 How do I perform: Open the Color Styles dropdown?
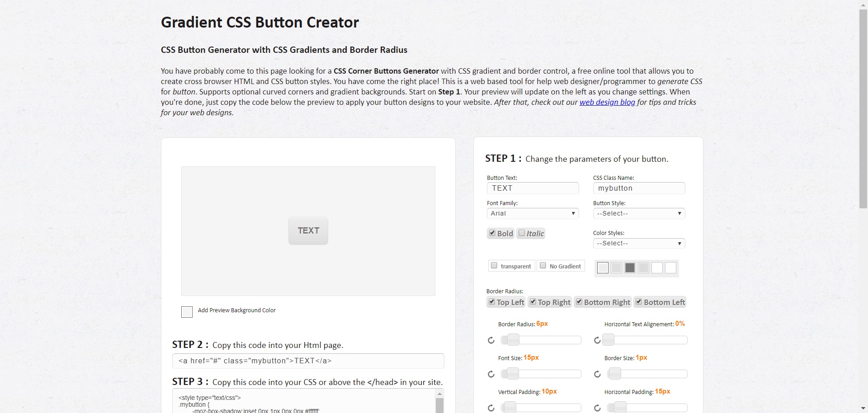click(x=639, y=244)
